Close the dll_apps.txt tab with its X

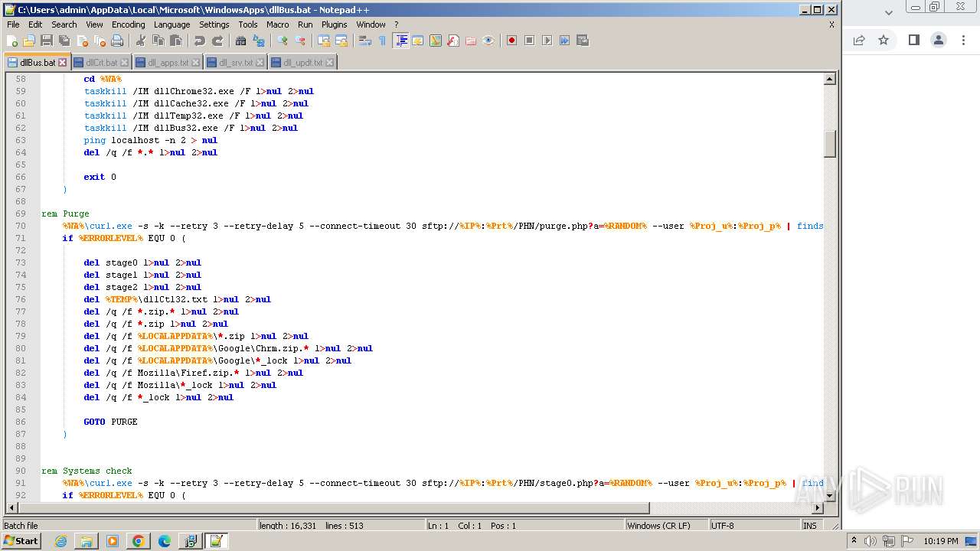point(195,63)
